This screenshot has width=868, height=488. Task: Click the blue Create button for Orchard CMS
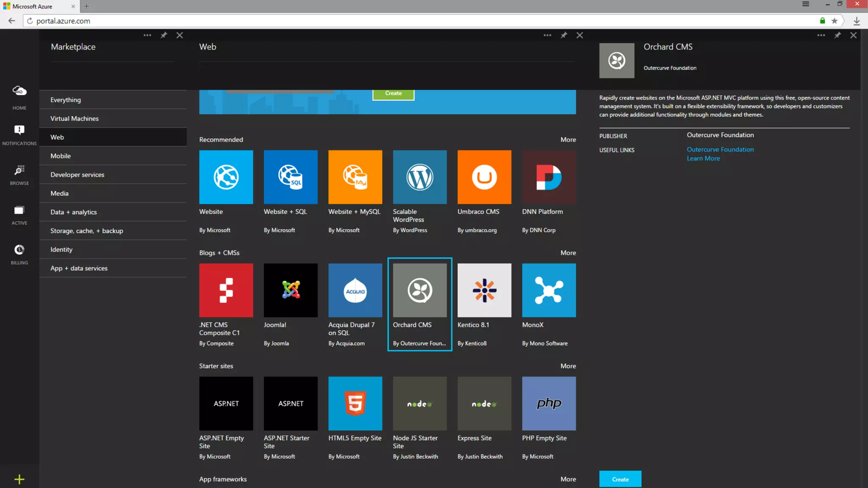tap(620, 479)
